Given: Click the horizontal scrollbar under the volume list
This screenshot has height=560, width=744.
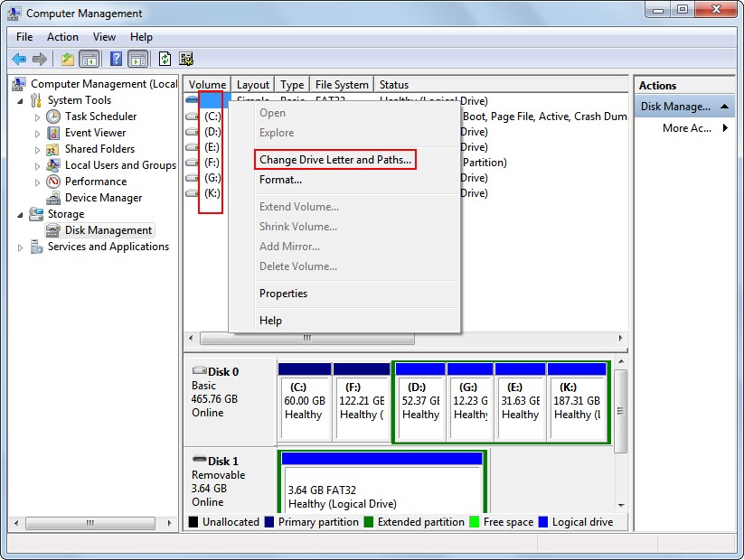Looking at the screenshot, I should 306,338.
